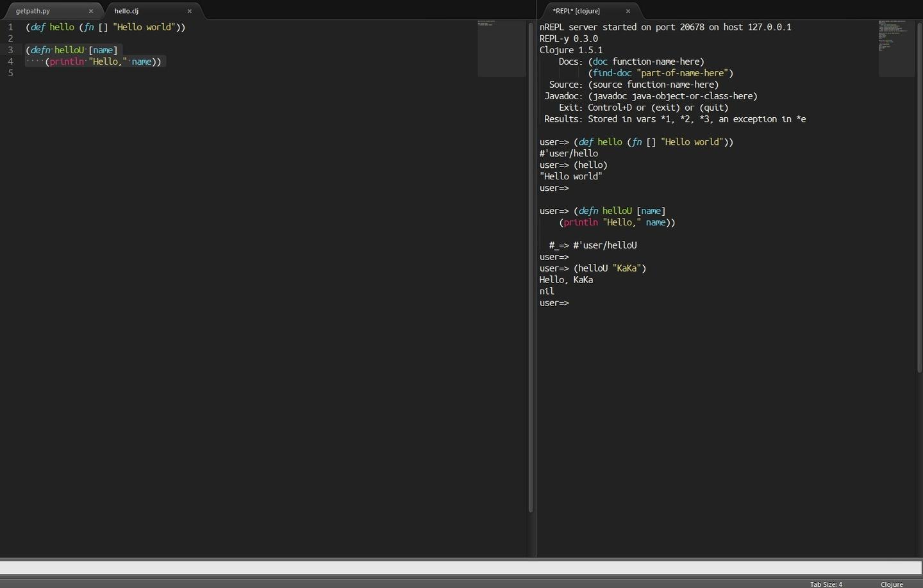Click the defn keyword on line 3

[x=40, y=50]
